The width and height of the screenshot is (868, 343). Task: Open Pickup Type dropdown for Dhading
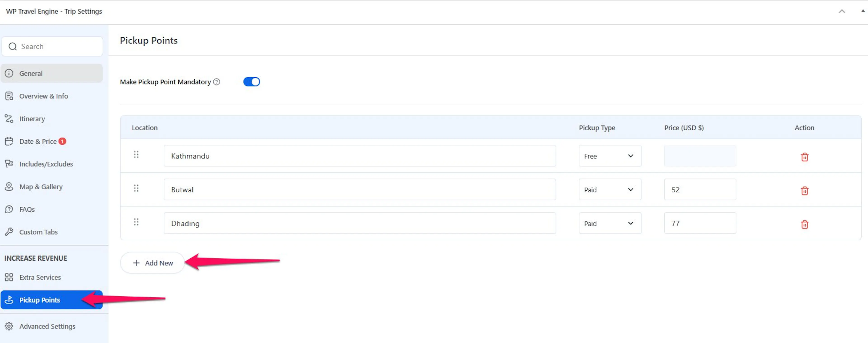(610, 223)
